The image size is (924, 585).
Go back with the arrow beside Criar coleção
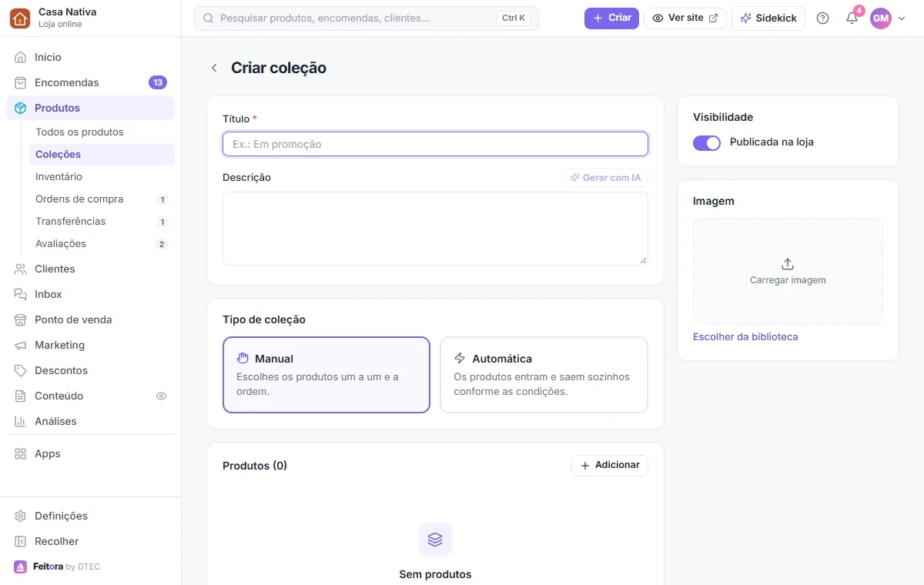pos(214,68)
